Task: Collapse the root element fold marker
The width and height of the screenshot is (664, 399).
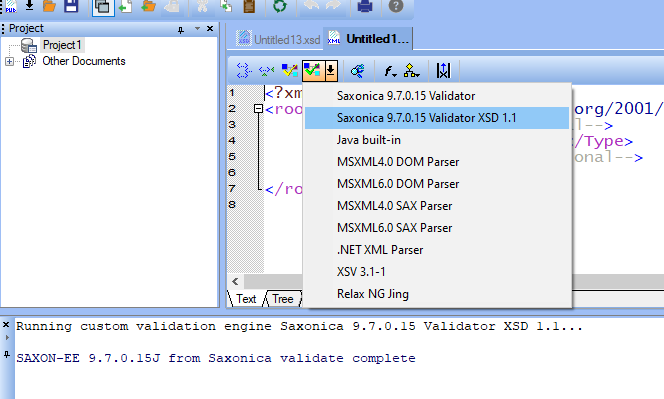Action: point(258,109)
